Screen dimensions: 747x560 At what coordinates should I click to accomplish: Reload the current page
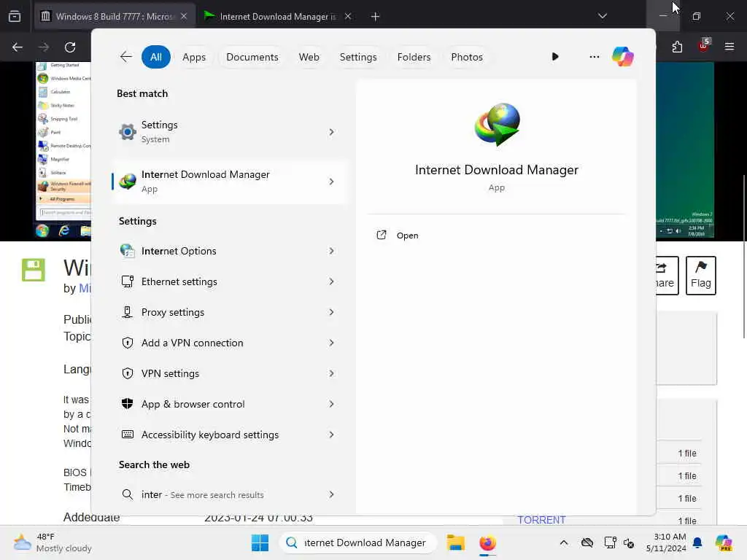pyautogui.click(x=70, y=47)
